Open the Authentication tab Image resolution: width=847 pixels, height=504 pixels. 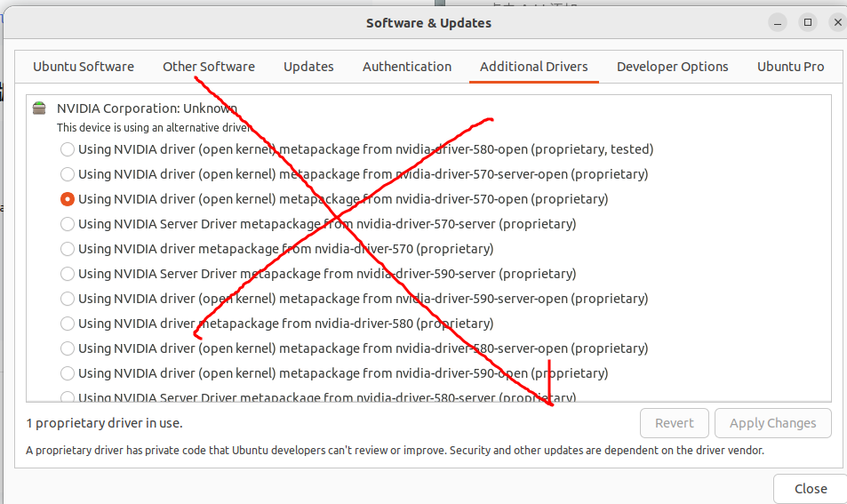pos(407,67)
